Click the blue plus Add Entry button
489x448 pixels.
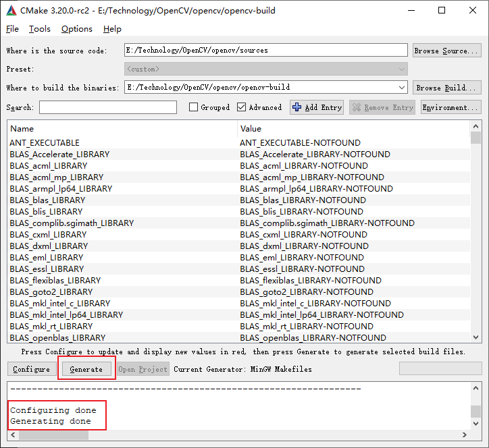317,107
